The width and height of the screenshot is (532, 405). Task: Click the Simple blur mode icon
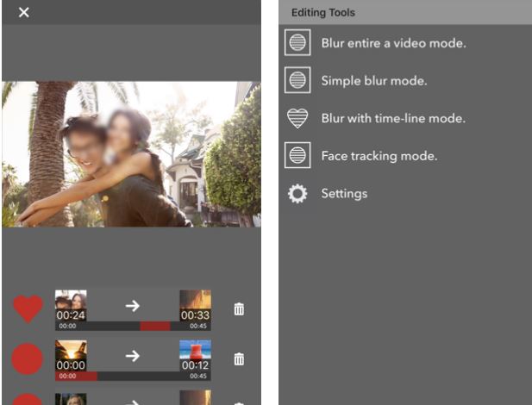pyautogui.click(x=297, y=81)
